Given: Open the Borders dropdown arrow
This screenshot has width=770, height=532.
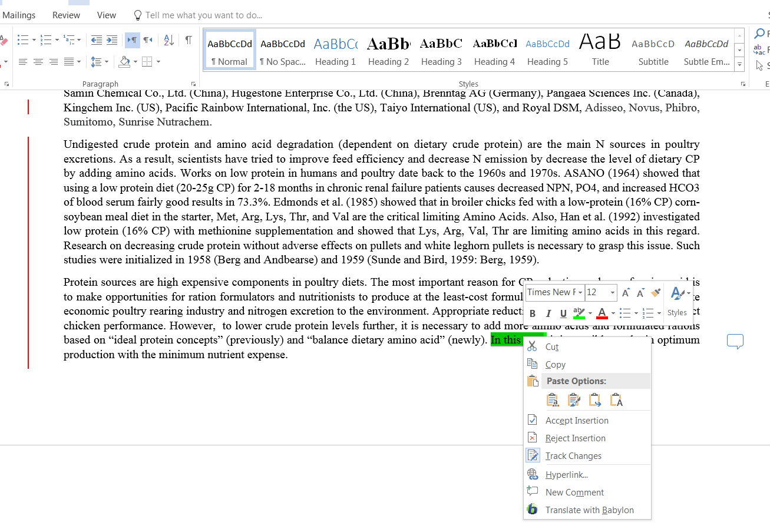Looking at the screenshot, I should click(158, 62).
